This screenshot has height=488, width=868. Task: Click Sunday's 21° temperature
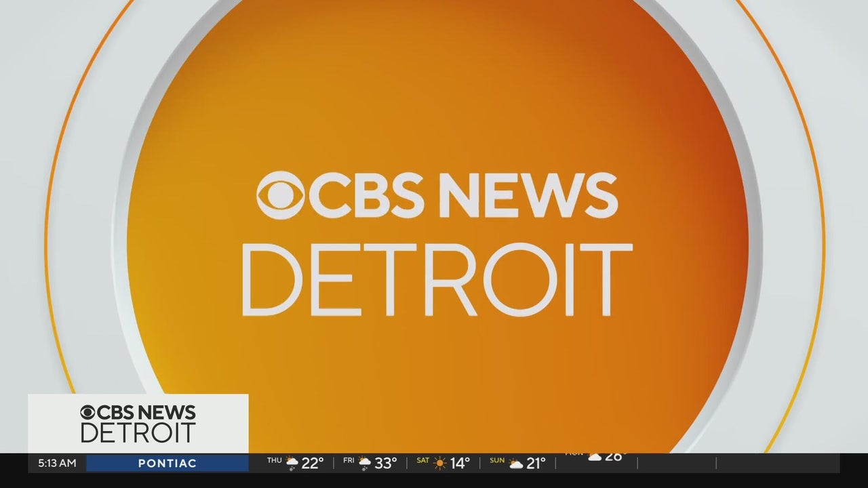[536, 464]
